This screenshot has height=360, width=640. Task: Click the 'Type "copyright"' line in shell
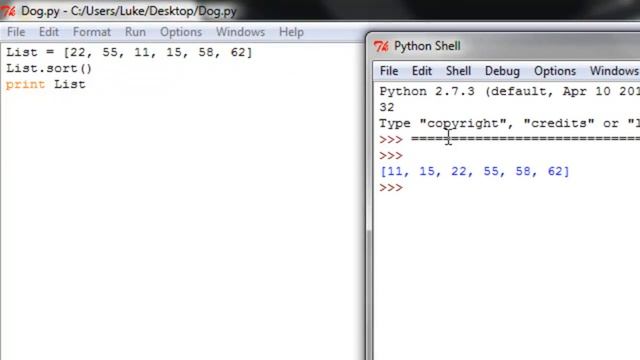coord(509,123)
